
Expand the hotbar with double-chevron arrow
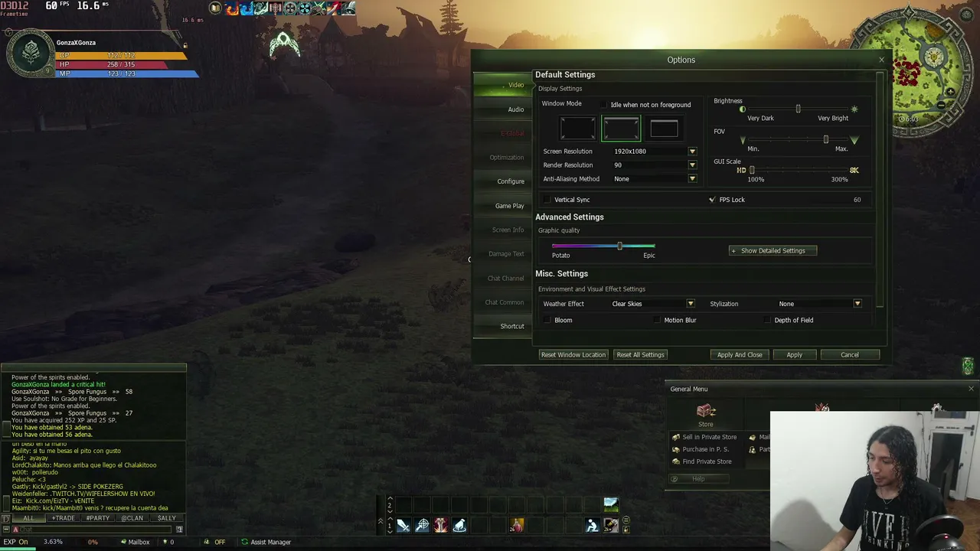tap(380, 521)
